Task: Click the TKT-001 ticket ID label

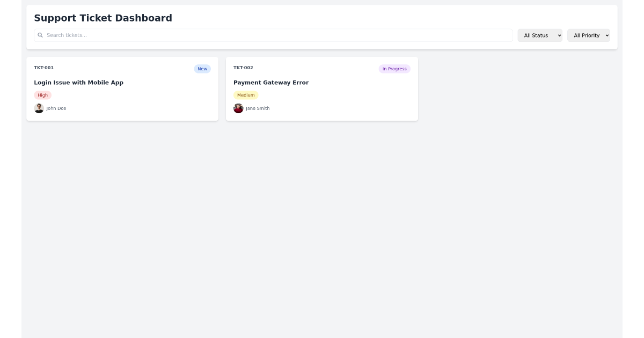Action: click(43, 68)
